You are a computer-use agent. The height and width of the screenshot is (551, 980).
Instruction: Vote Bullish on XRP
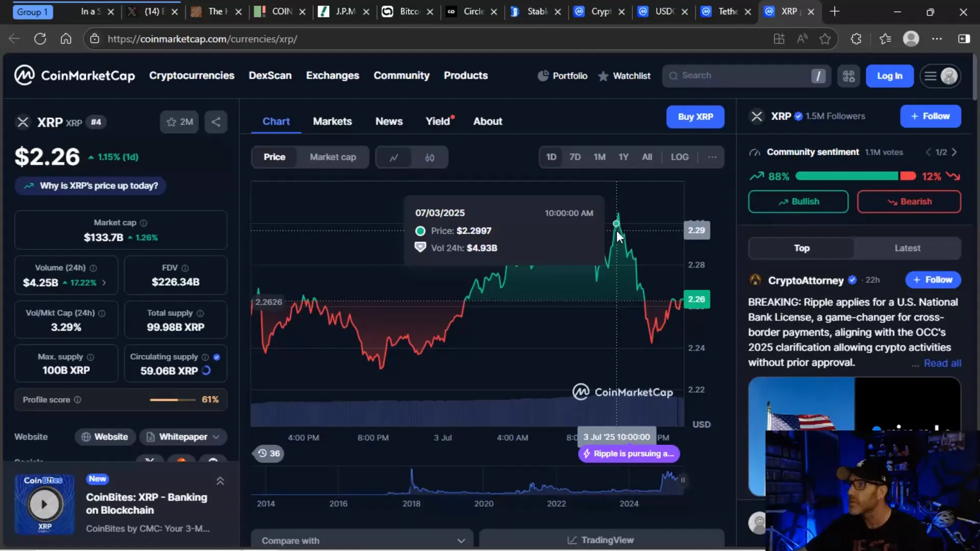point(798,202)
